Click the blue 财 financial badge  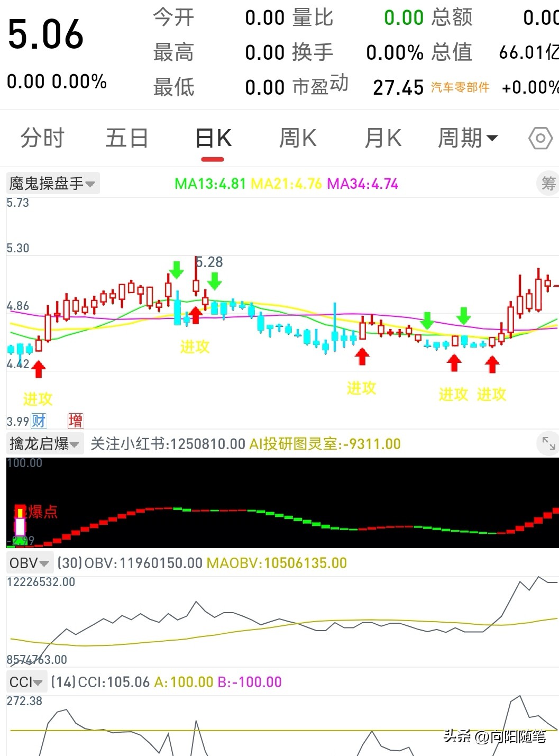tap(38, 420)
